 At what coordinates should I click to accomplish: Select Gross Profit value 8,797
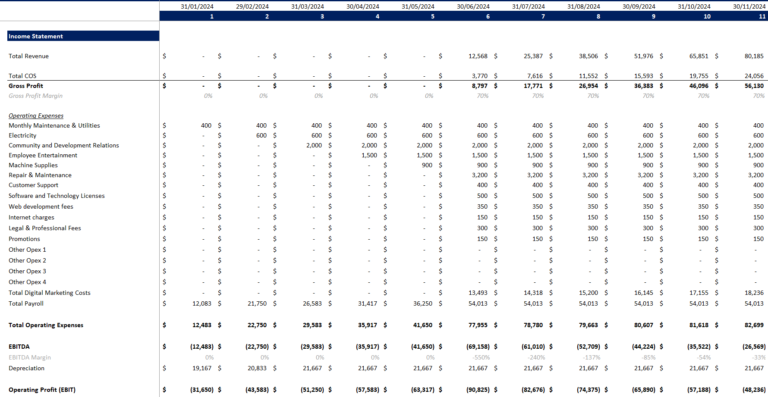click(480, 86)
